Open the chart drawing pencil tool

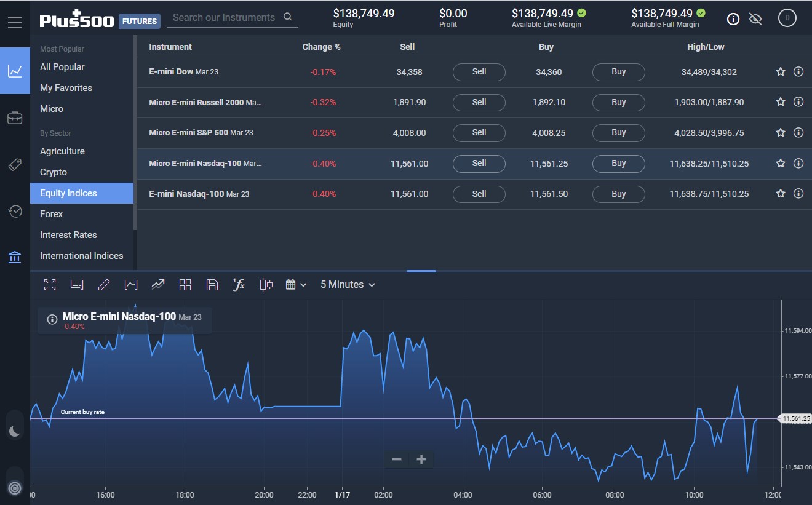pyautogui.click(x=104, y=284)
